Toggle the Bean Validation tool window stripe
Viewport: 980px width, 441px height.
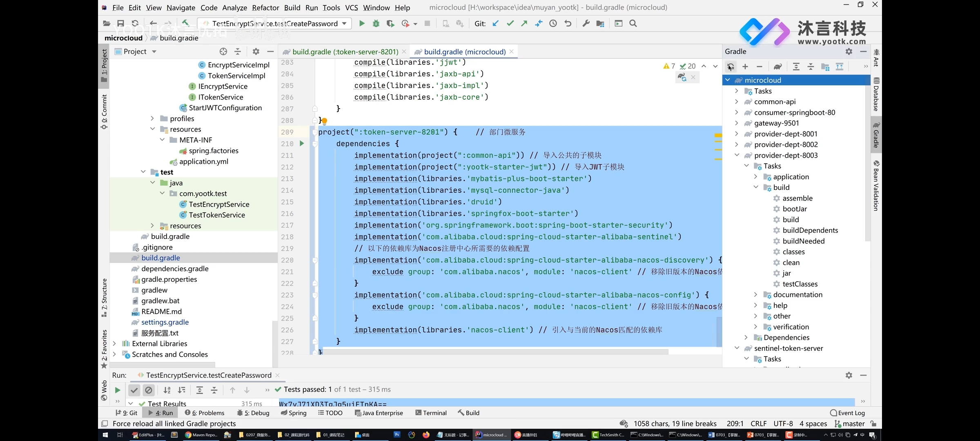876,185
